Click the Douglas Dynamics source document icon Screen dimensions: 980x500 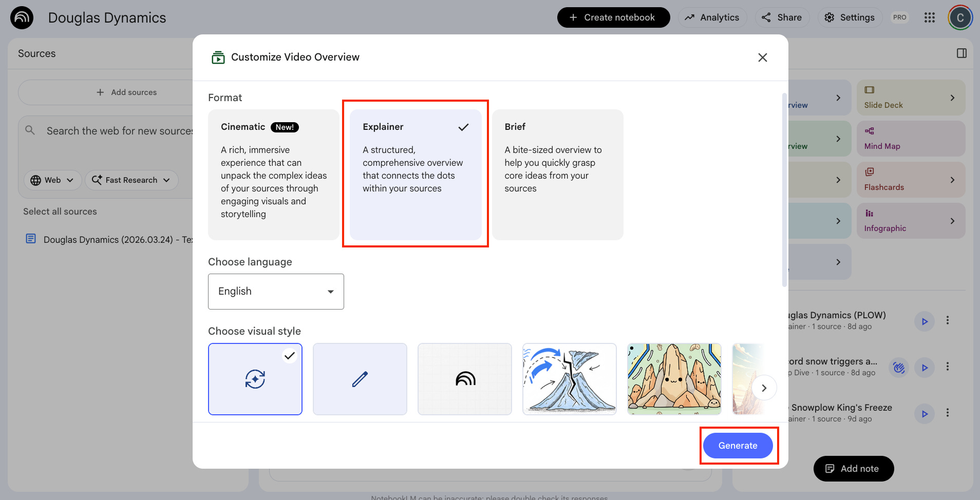(x=31, y=239)
